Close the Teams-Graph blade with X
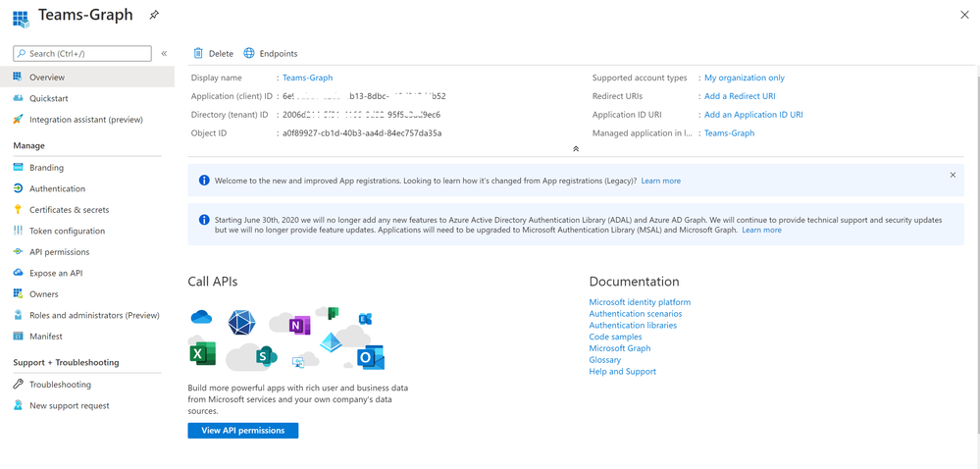 coord(964,15)
